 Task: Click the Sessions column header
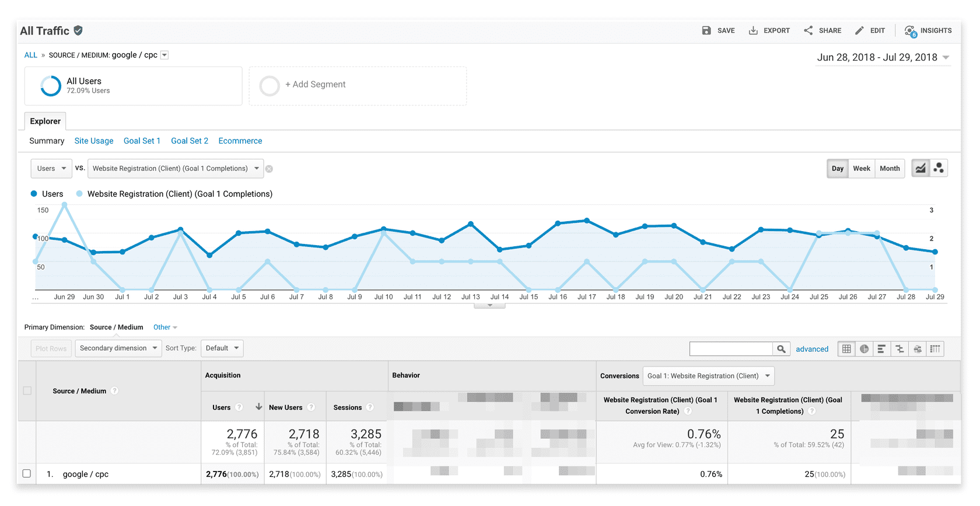click(x=348, y=407)
